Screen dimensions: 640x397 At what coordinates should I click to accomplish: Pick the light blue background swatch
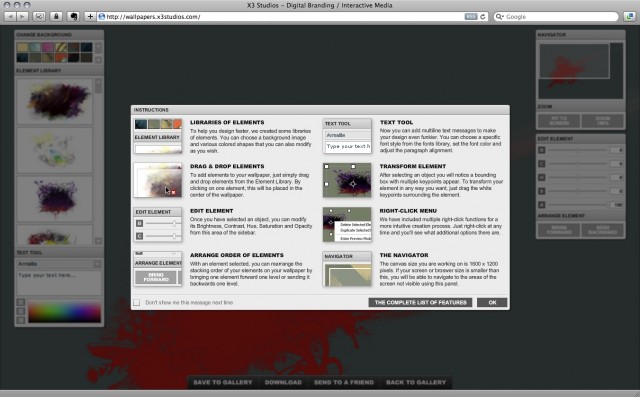tap(35, 47)
